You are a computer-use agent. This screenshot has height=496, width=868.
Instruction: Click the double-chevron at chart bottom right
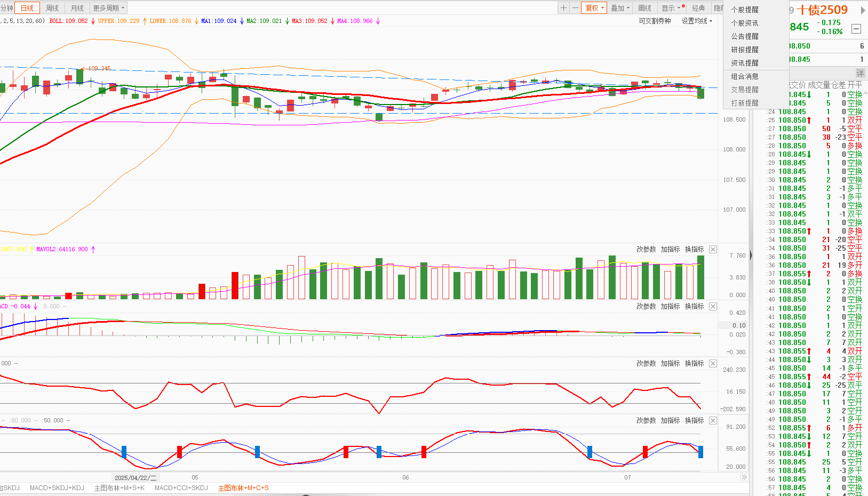[x=744, y=477]
